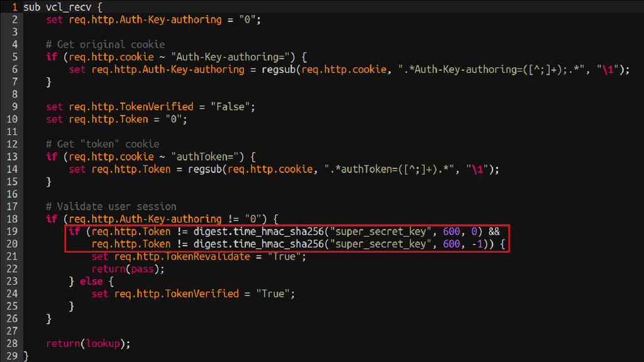Viewport: 644px width, 362px height.
Task: Click "sub vcl_recv {" on line 1
Action: [63, 7]
